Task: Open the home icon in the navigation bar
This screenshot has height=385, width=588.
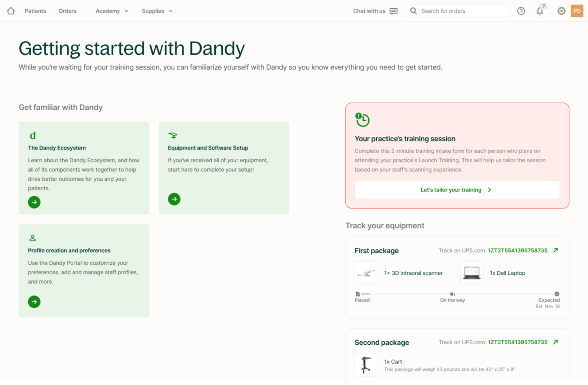Action: (10, 10)
